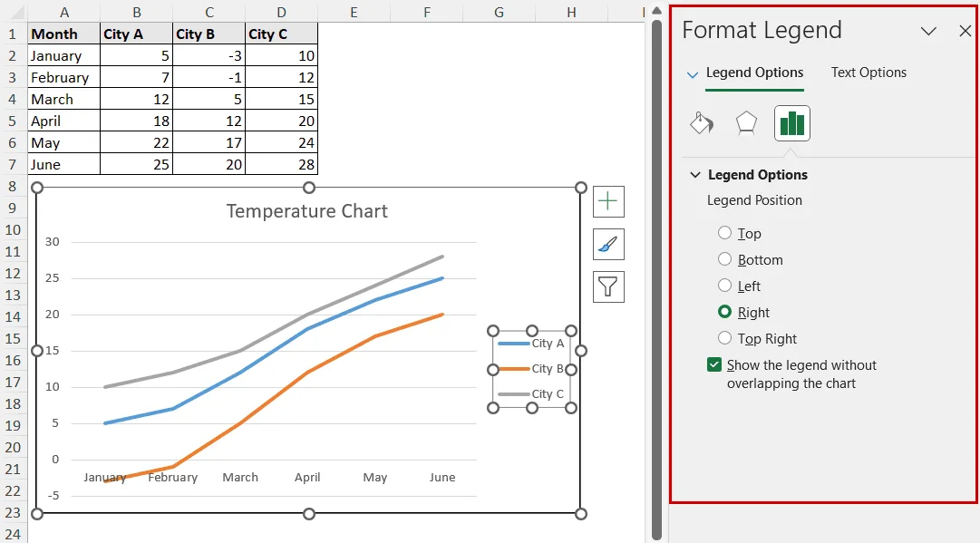The image size is (980, 543).
Task: Uncheck show legend without overlapping chart
Action: (714, 365)
